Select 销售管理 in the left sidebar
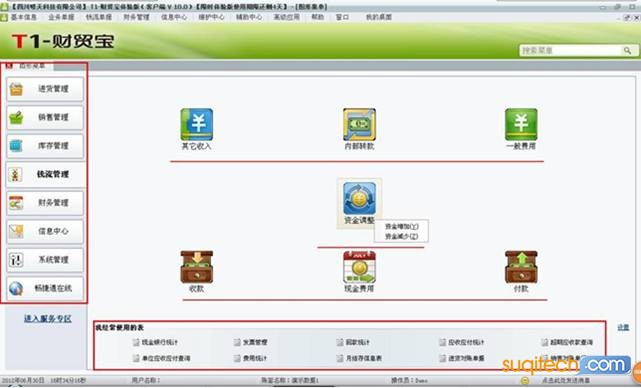Image resolution: width=641 pixels, height=388 pixels. pyautogui.click(x=45, y=117)
